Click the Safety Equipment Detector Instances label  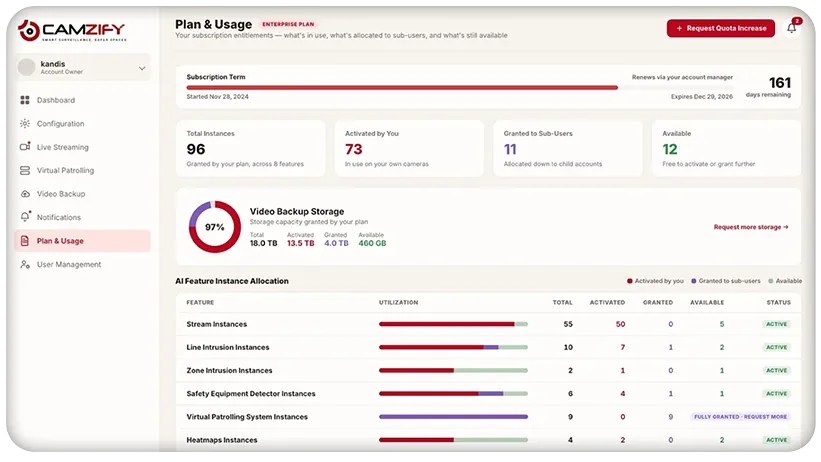[x=251, y=393]
